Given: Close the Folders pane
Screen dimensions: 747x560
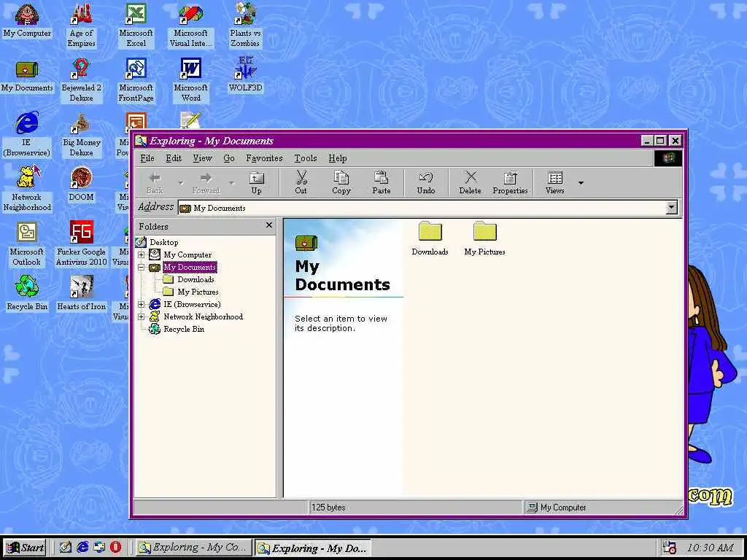Looking at the screenshot, I should pyautogui.click(x=268, y=225).
